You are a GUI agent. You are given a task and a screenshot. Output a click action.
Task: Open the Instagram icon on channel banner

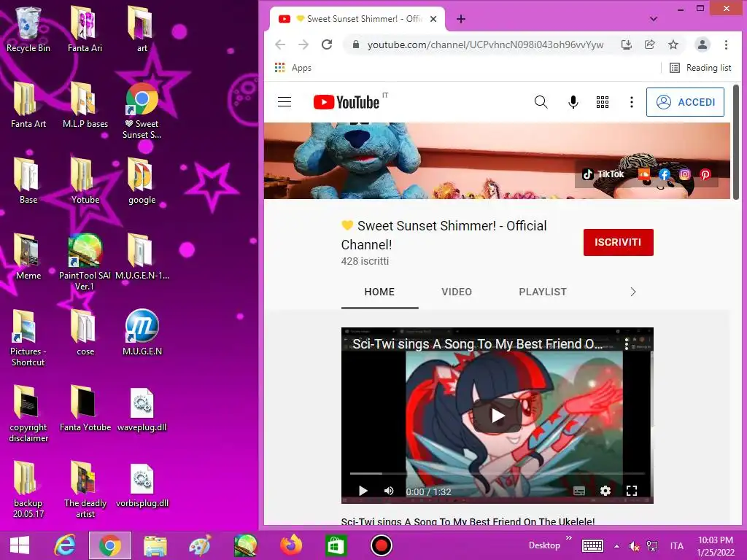[684, 174]
